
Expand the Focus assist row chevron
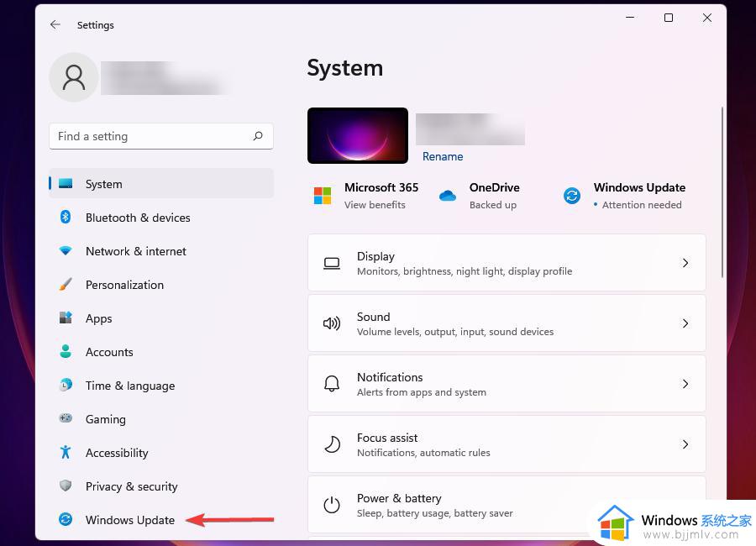(685, 444)
